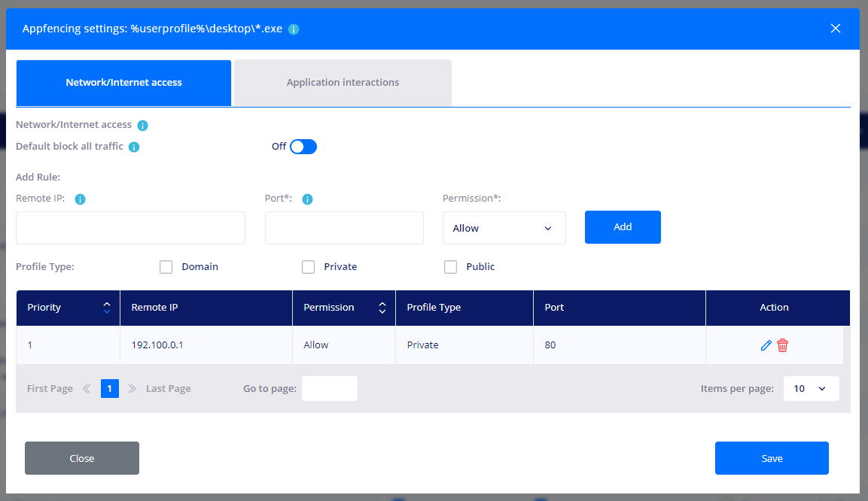Click info icon beside Default block all traffic
Image resolution: width=868 pixels, height=501 pixels.
click(x=134, y=147)
